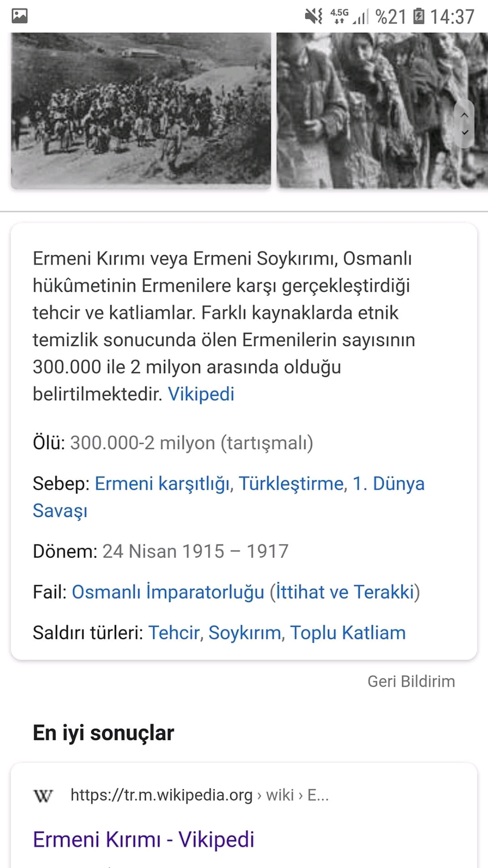Open the Türkleştirme link
This screenshot has width=488, height=868.
point(291,483)
